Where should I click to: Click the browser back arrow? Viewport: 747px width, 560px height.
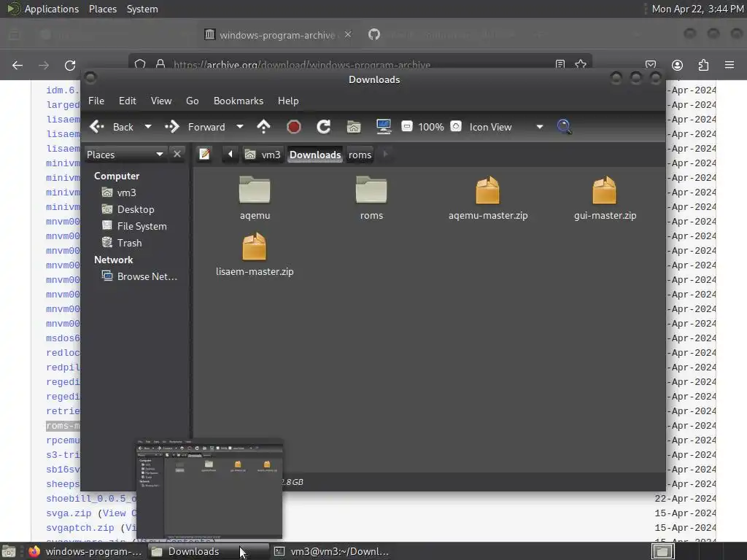click(x=18, y=65)
